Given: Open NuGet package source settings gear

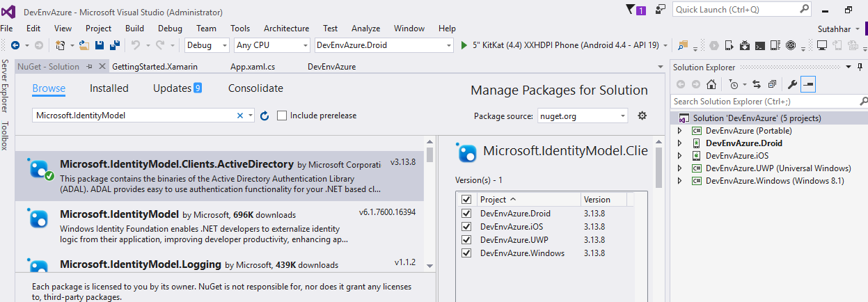Looking at the screenshot, I should (642, 116).
